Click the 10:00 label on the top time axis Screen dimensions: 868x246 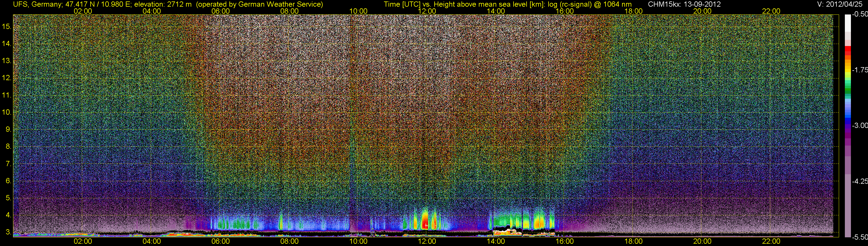point(358,11)
